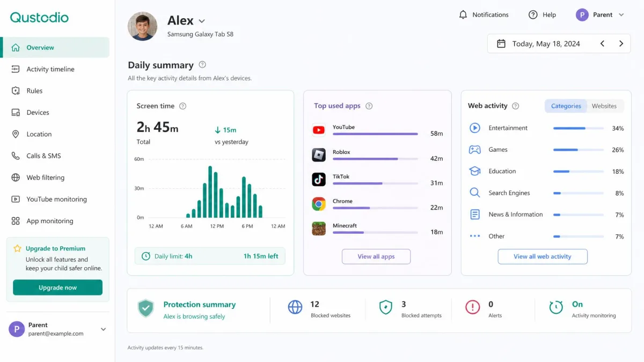This screenshot has width=644, height=362.
Task: Switch to the Categories tab
Action: tap(566, 106)
